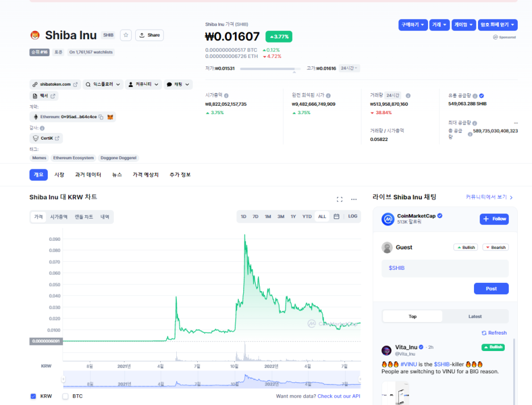Follow CoinMarketCap account
532x405 pixels.
tap(494, 219)
